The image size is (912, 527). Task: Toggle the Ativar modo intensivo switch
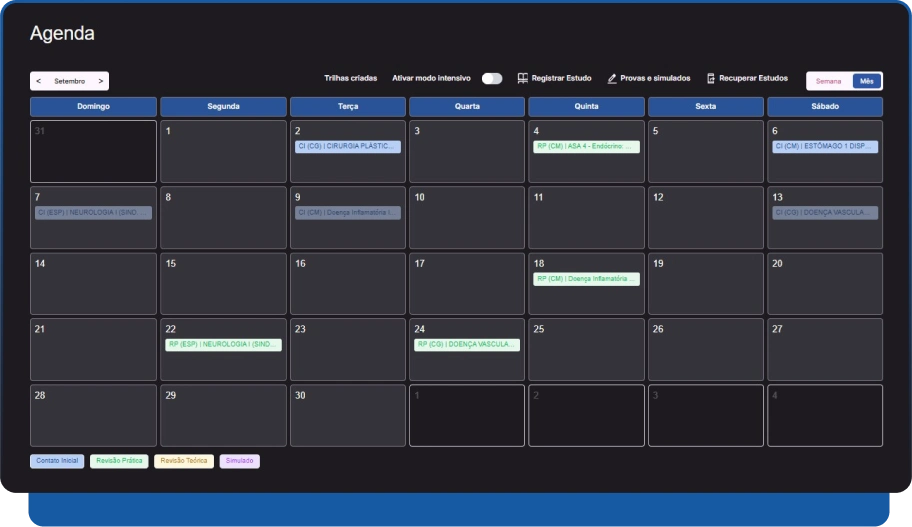tap(491, 78)
